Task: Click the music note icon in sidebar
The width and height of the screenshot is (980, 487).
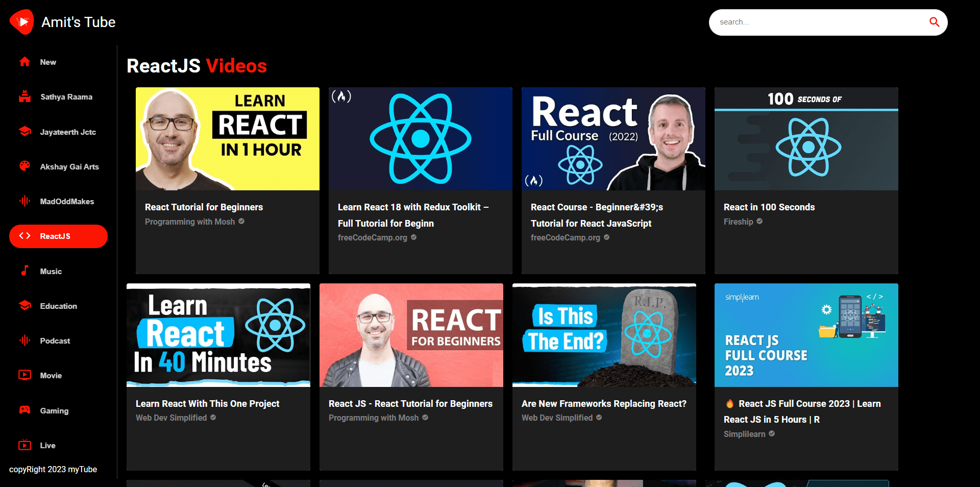Action: pos(24,271)
